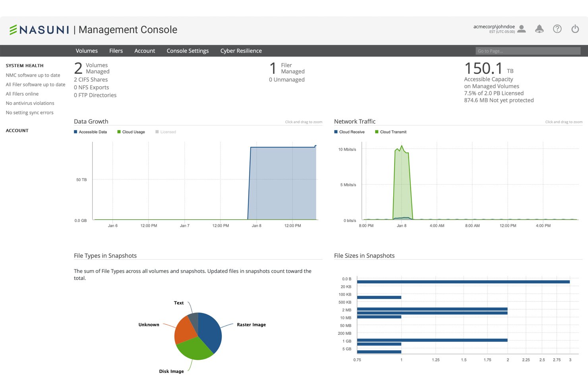Click 'No setting sync errors' status

[29, 112]
